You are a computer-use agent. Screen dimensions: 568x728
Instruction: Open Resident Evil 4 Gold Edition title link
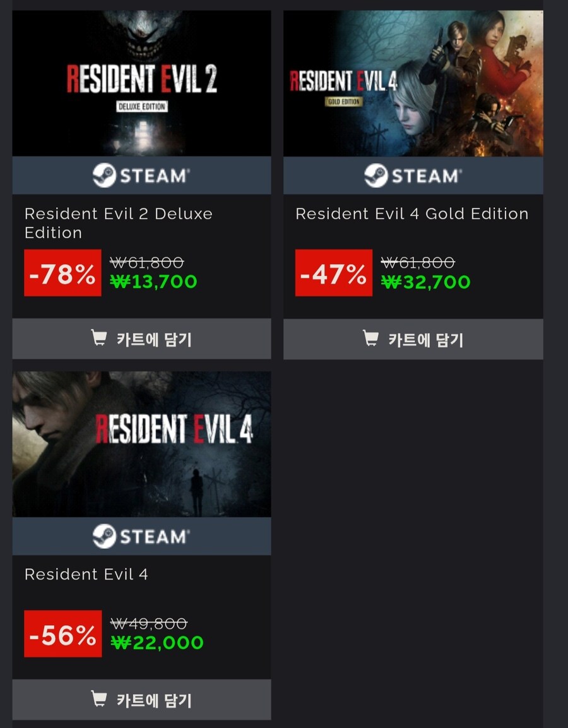pos(412,213)
